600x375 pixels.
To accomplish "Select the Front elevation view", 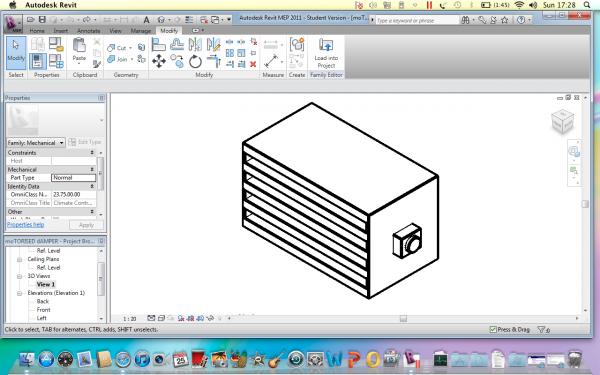I will tap(44, 310).
